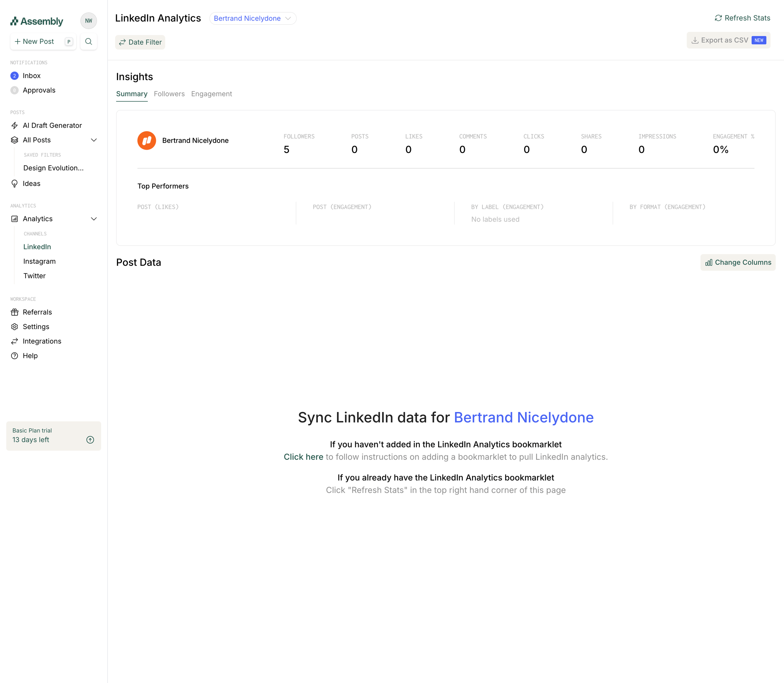Click the Assembly logo icon
Viewport: 784px width, 683px height.
pos(14,21)
